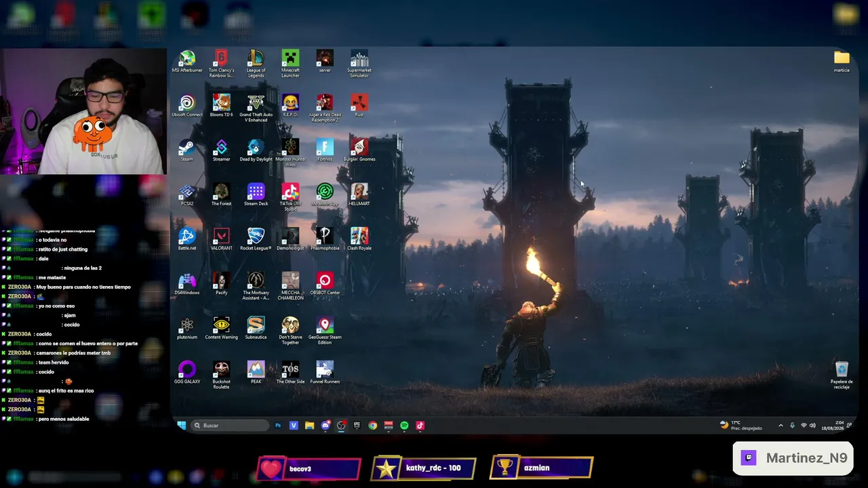Viewport: 868px width, 488px height.
Task: Expand the hidden system tray icons chevron
Action: [x=781, y=426]
